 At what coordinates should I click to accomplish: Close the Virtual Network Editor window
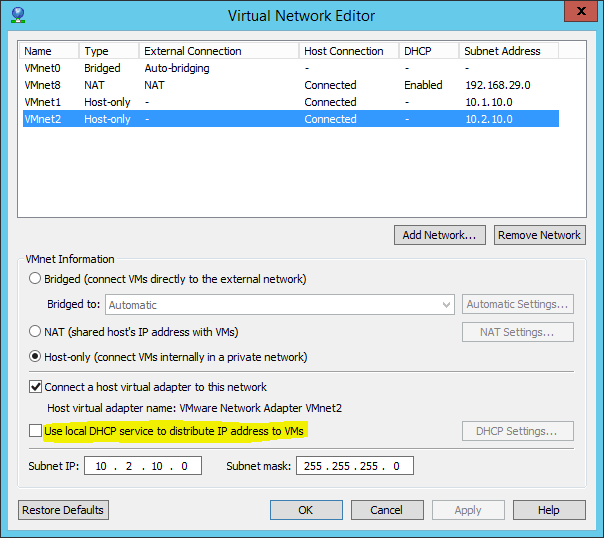tap(581, 11)
